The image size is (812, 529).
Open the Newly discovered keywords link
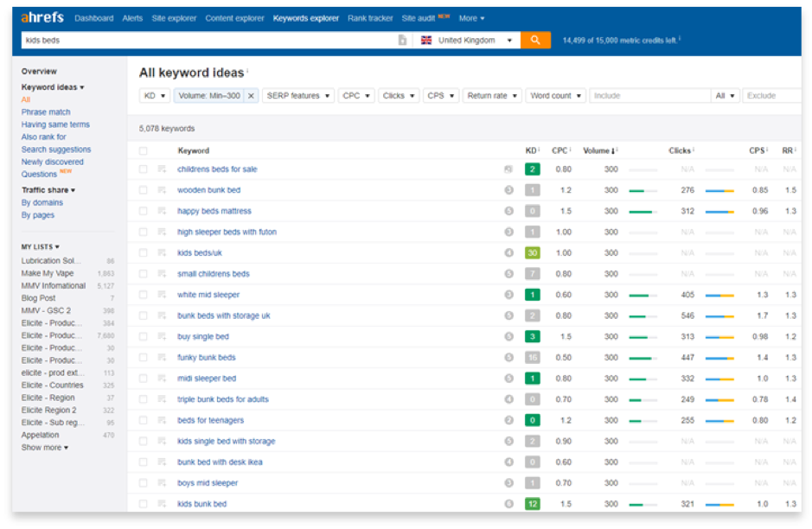coord(52,162)
